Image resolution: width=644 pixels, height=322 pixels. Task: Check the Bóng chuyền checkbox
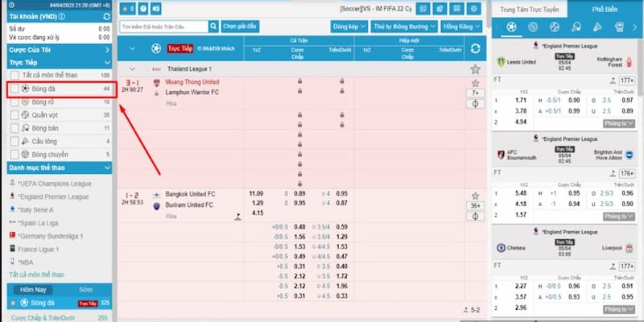(14, 155)
